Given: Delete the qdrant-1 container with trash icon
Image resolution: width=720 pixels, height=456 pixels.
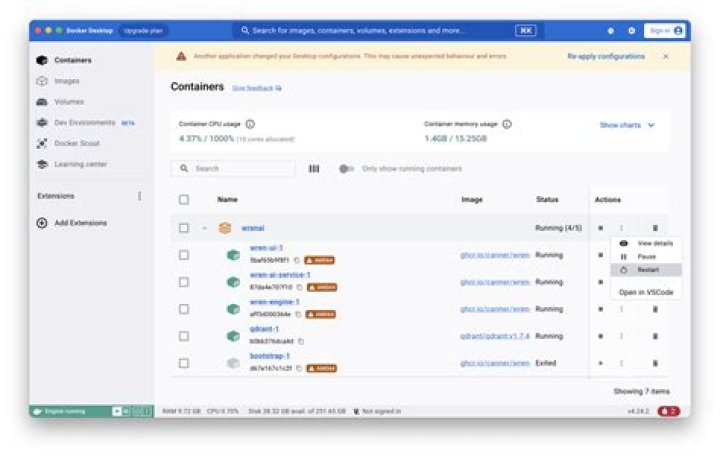Looking at the screenshot, I should (655, 336).
